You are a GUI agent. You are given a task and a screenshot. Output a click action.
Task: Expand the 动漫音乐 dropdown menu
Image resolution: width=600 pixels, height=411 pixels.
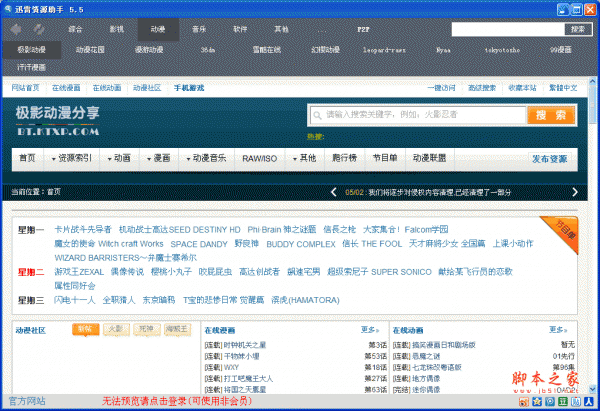206,158
